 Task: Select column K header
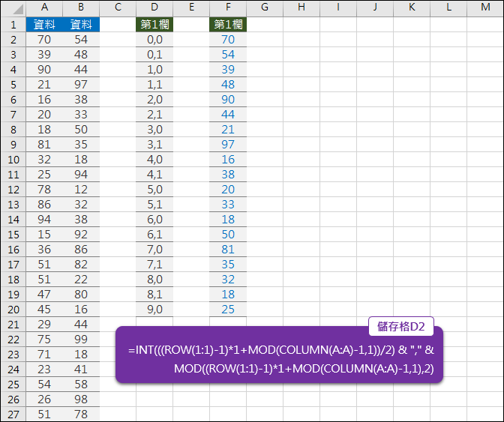412,7
